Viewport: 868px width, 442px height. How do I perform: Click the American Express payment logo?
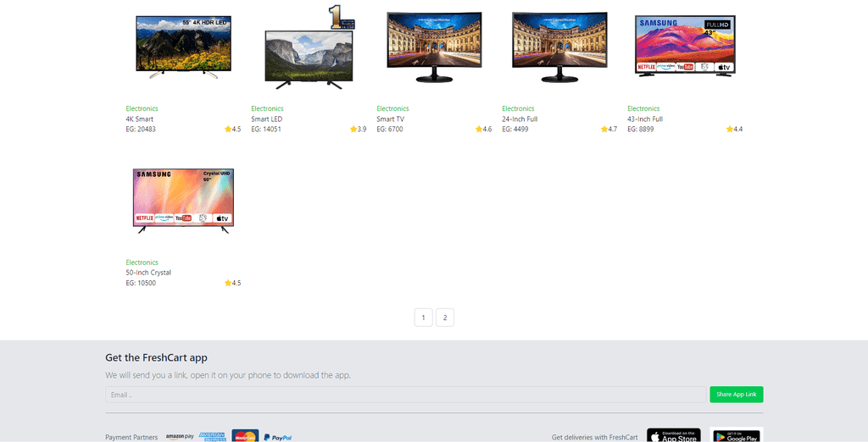pos(212,436)
